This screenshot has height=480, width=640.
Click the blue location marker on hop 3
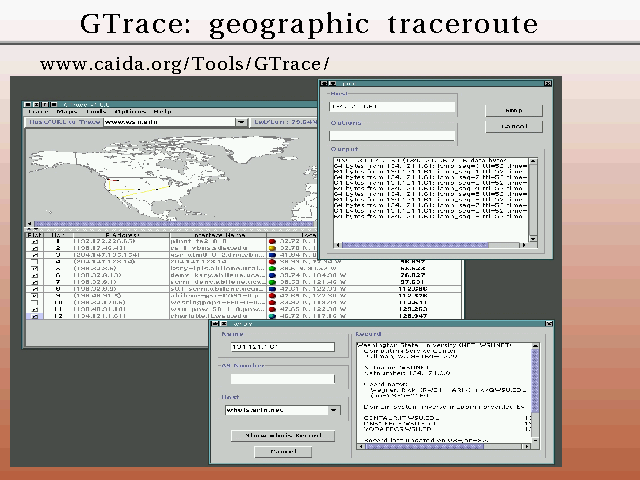click(272, 255)
